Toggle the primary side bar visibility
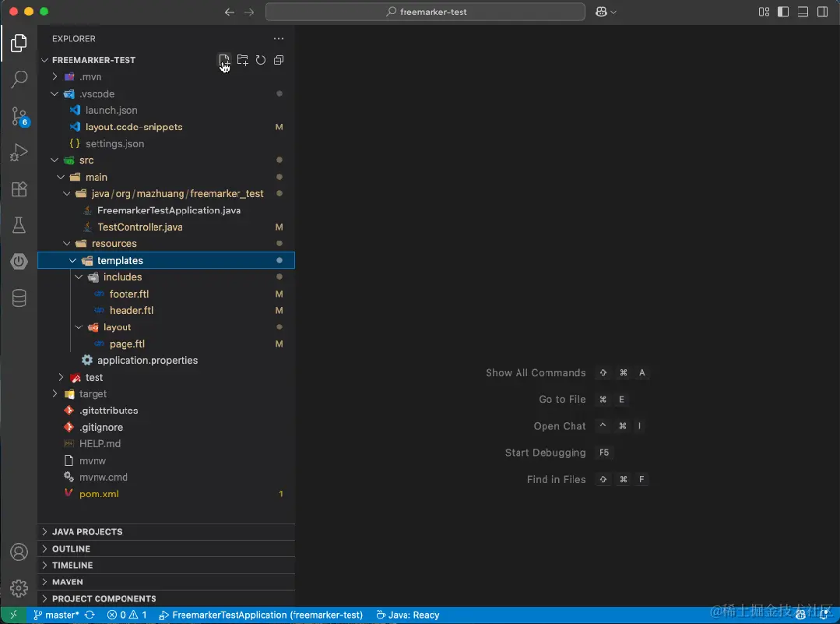 coord(783,12)
